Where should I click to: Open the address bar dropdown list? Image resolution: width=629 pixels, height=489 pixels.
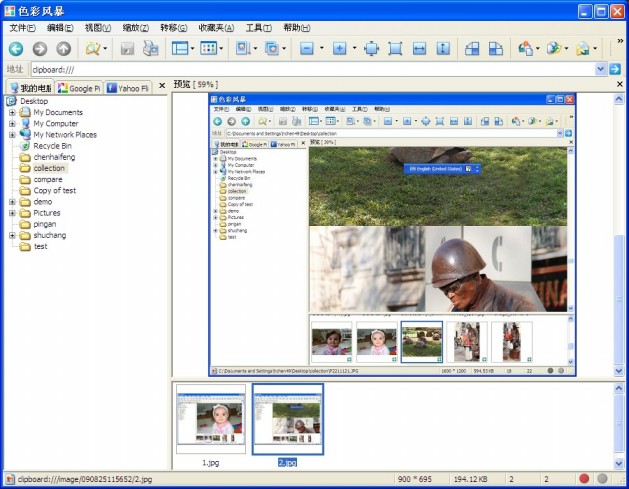point(601,69)
